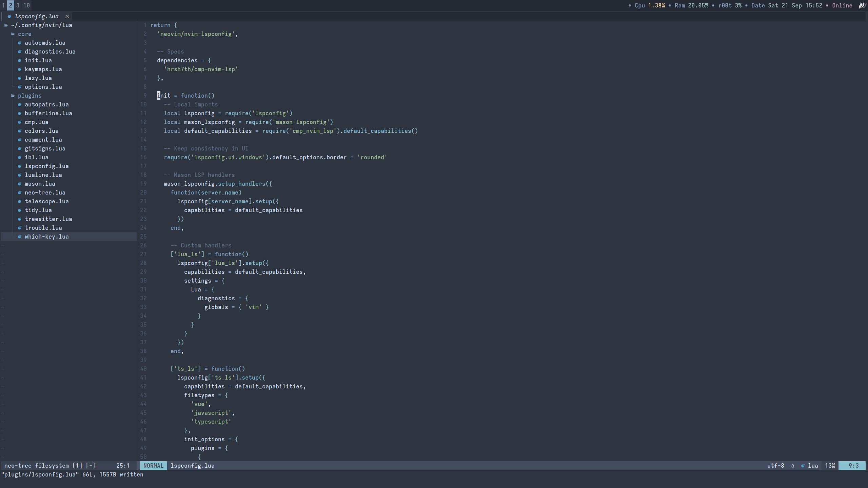Select the lspconfig.lua buffer tab
The width and height of the screenshot is (868, 488).
tap(37, 16)
